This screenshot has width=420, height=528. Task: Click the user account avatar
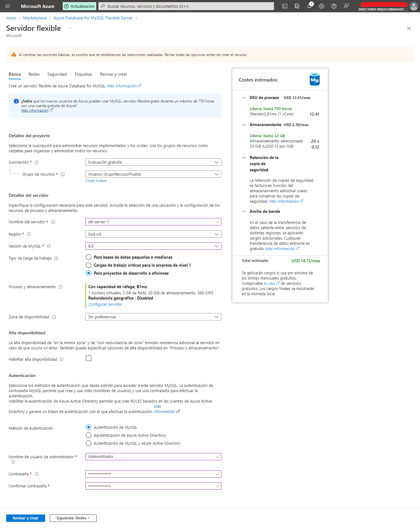[414, 6]
